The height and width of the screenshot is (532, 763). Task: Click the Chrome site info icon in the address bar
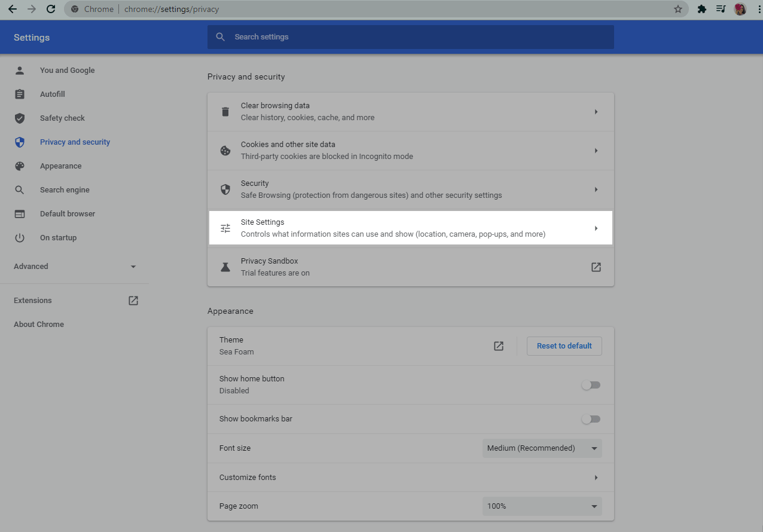75,9
